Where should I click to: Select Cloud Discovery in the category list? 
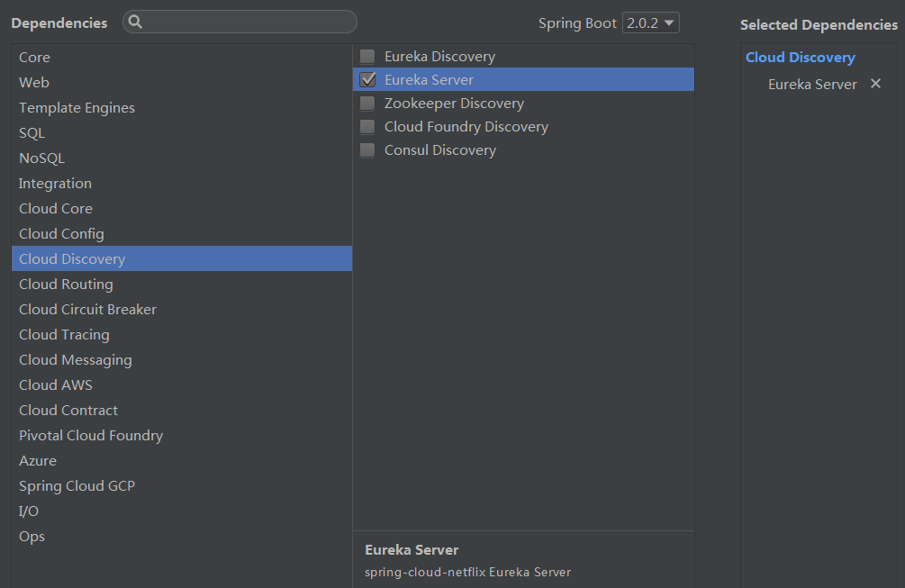[x=182, y=258]
